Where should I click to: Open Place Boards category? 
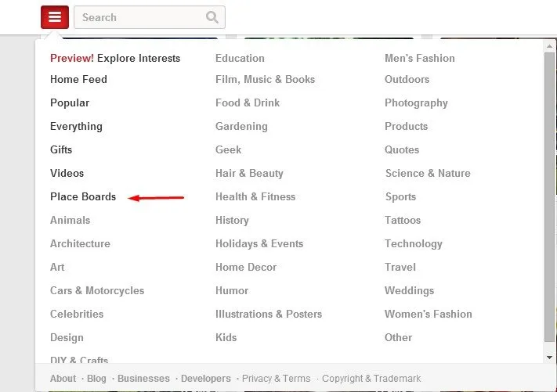[x=83, y=196]
